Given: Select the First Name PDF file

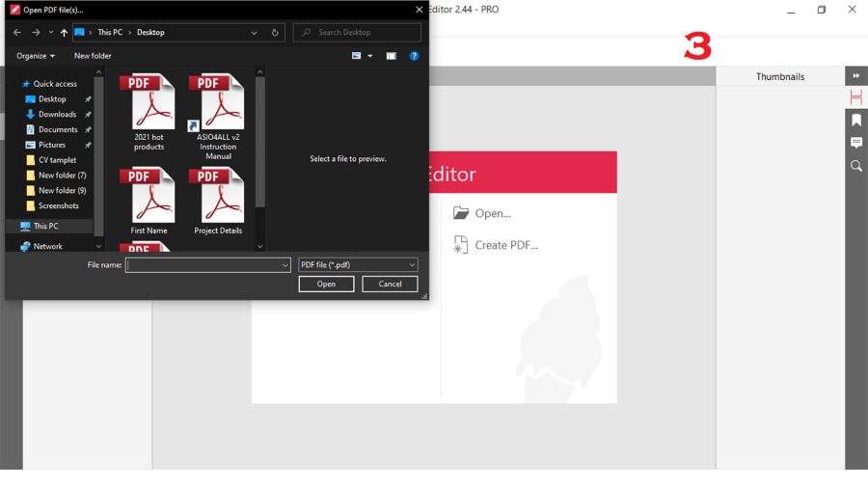Looking at the screenshot, I should pos(149,201).
